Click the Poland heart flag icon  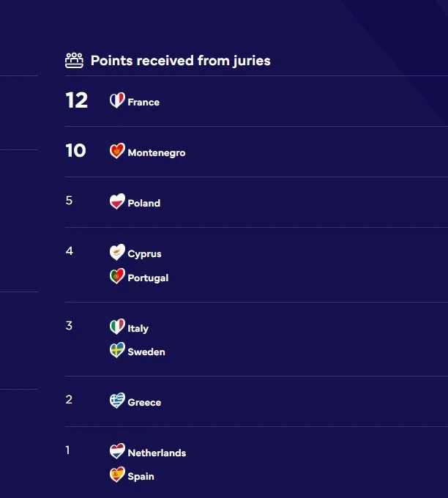pyautogui.click(x=117, y=201)
